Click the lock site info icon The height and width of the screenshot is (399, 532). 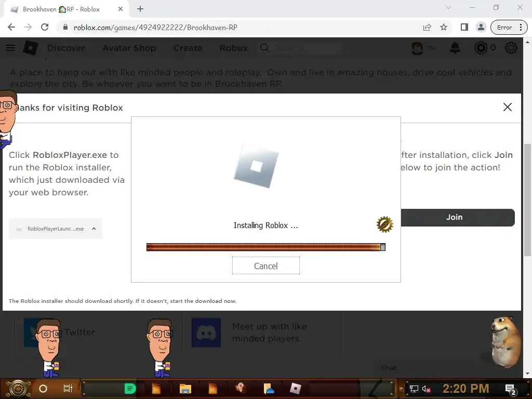pos(65,28)
